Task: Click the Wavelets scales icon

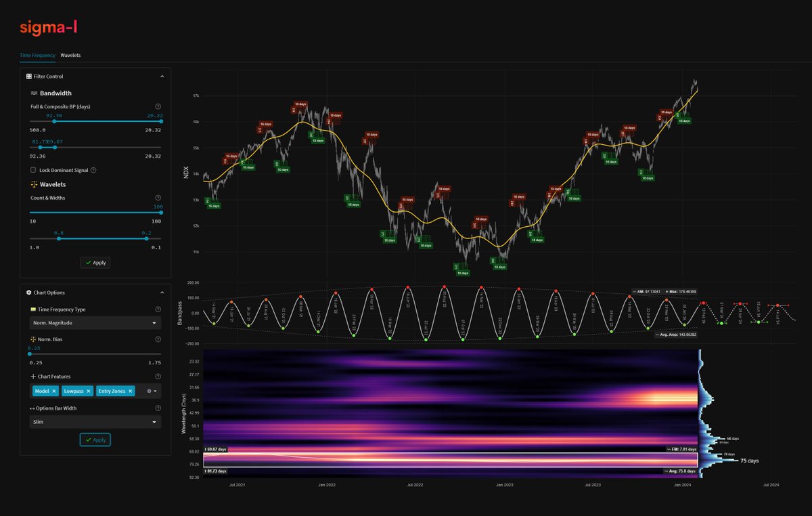Action: pos(34,184)
